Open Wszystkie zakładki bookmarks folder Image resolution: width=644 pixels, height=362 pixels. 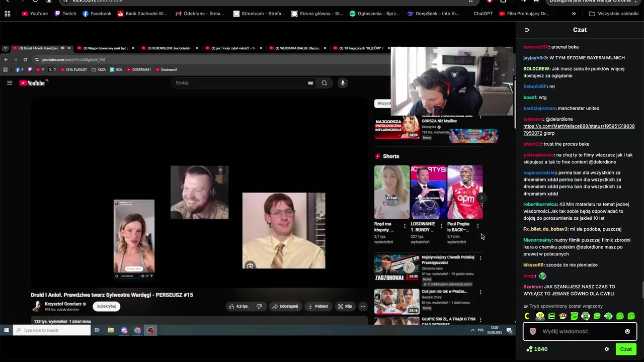coord(613,14)
